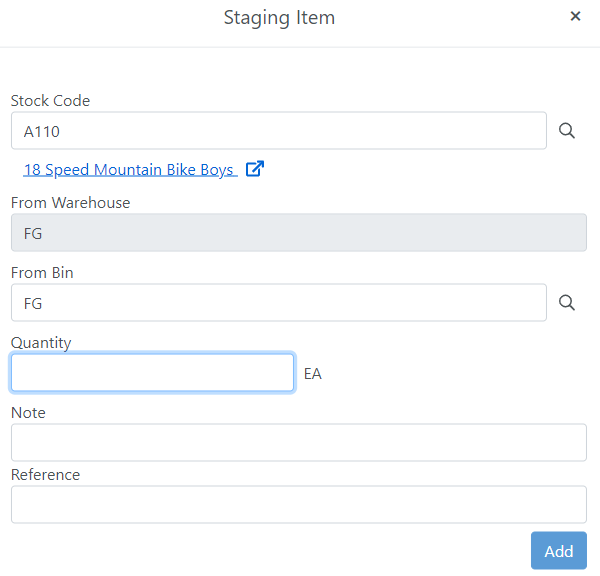
Task: Click the From Warehouse label text
Action: (70, 203)
